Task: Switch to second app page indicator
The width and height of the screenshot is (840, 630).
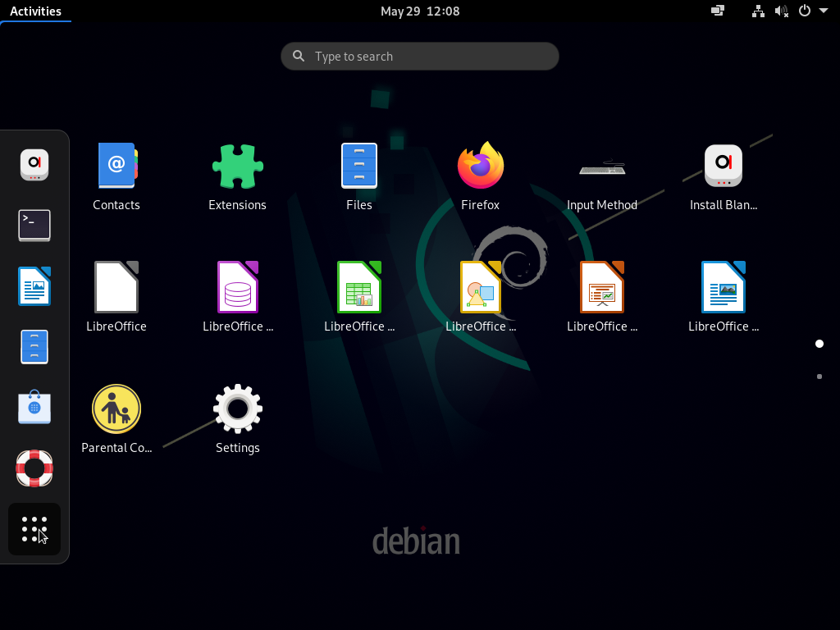Action: coord(819,377)
